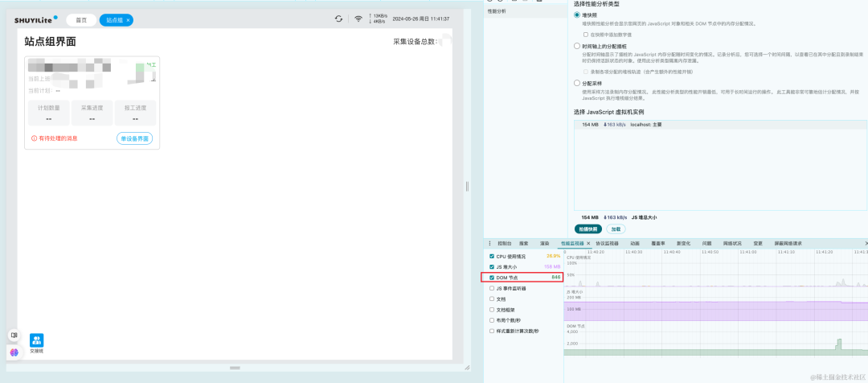Click the Wi-Fi network status icon

pos(358,19)
